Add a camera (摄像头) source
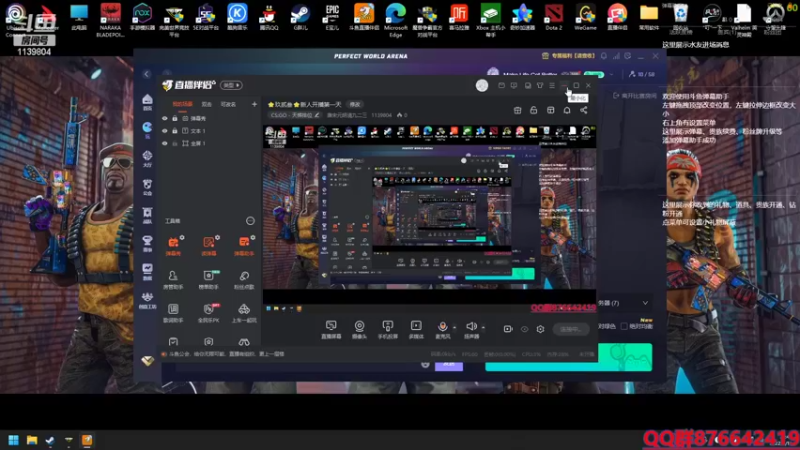The image size is (800, 450). tap(359, 330)
